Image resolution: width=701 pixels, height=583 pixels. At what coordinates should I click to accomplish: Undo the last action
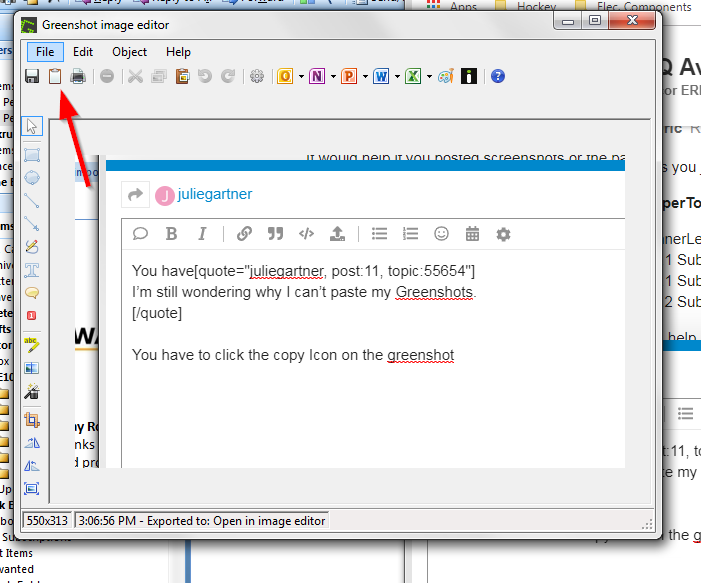(x=205, y=76)
